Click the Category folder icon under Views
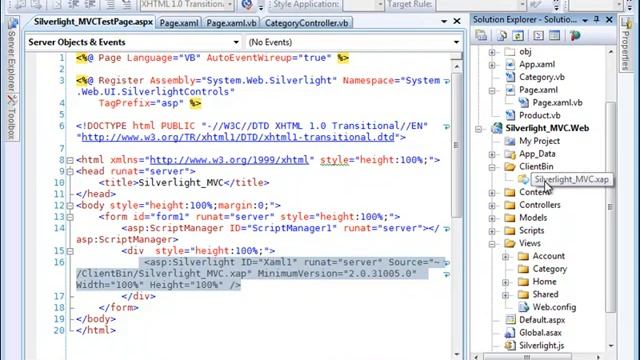 click(523, 269)
